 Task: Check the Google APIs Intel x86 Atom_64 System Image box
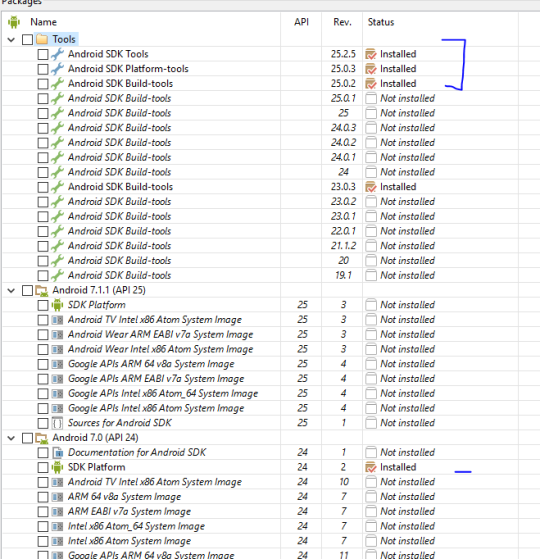tap(43, 394)
